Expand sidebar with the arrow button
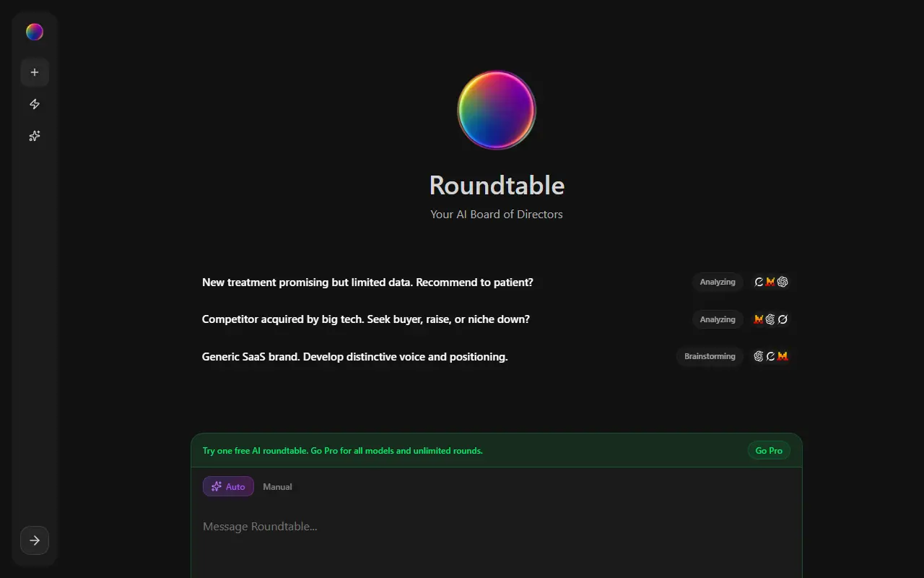 pyautogui.click(x=35, y=540)
